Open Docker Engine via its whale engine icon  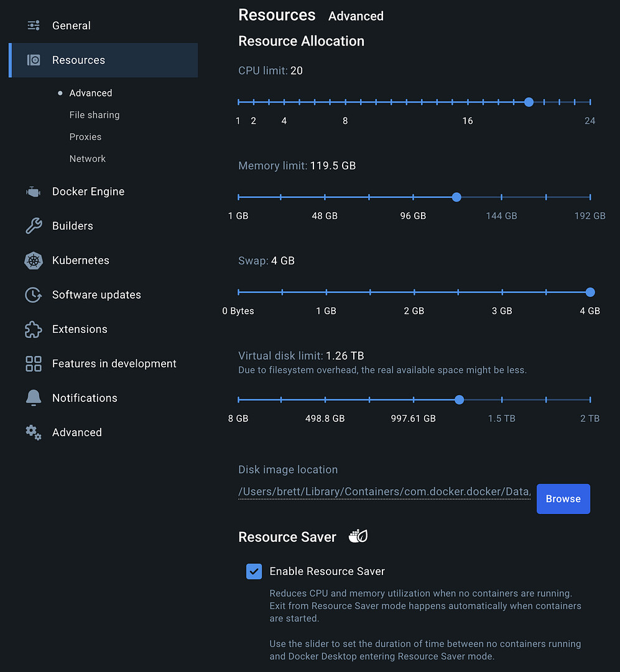[34, 192]
